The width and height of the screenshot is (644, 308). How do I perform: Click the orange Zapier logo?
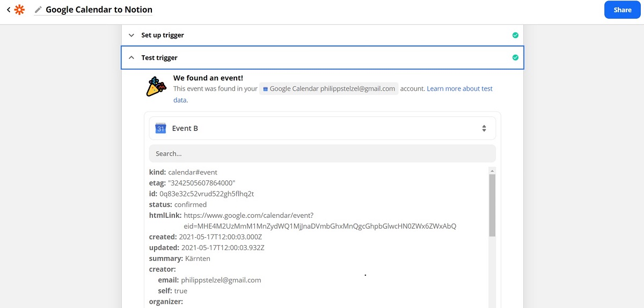pos(19,10)
